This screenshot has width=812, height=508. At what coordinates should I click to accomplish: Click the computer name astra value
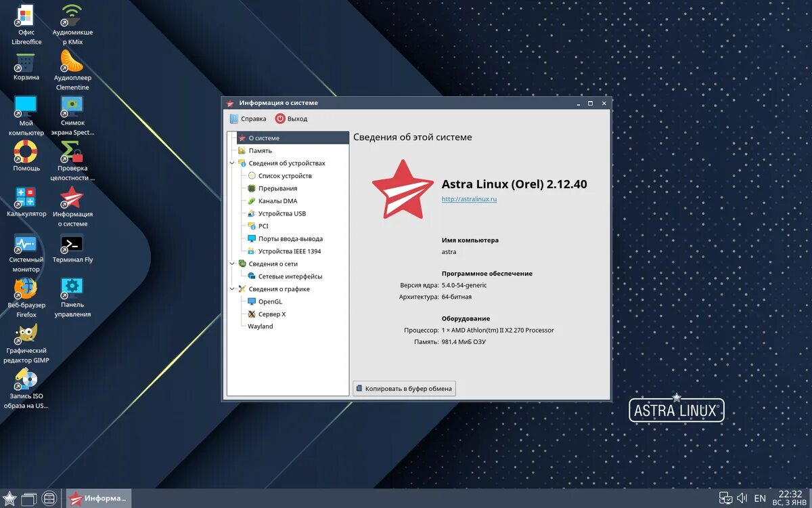pyautogui.click(x=449, y=252)
